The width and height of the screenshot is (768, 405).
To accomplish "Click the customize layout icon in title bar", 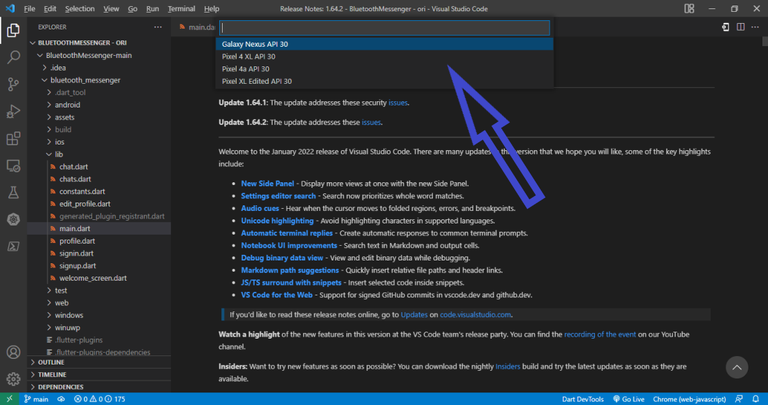I will (689, 9).
